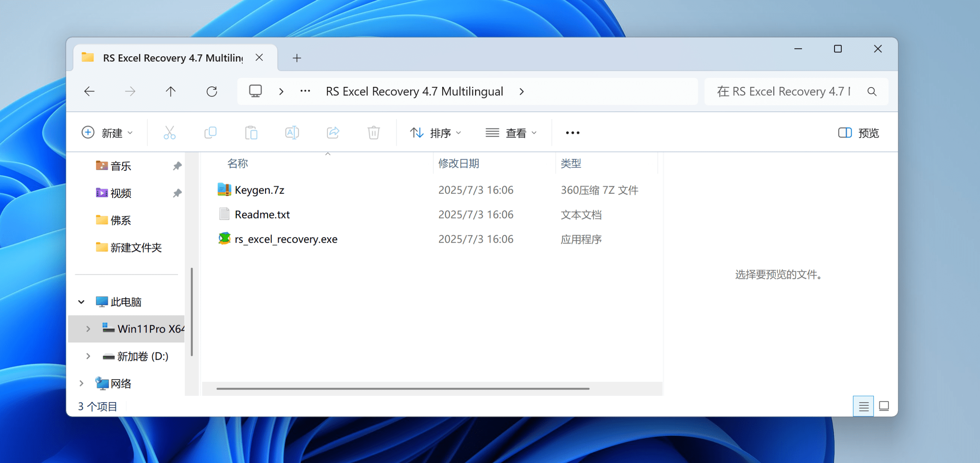980x463 pixels.
Task: Click the Cut scissors icon
Action: pos(169,133)
